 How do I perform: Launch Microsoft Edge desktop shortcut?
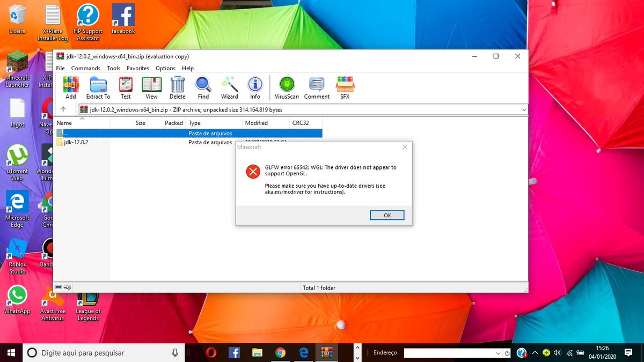(x=17, y=209)
